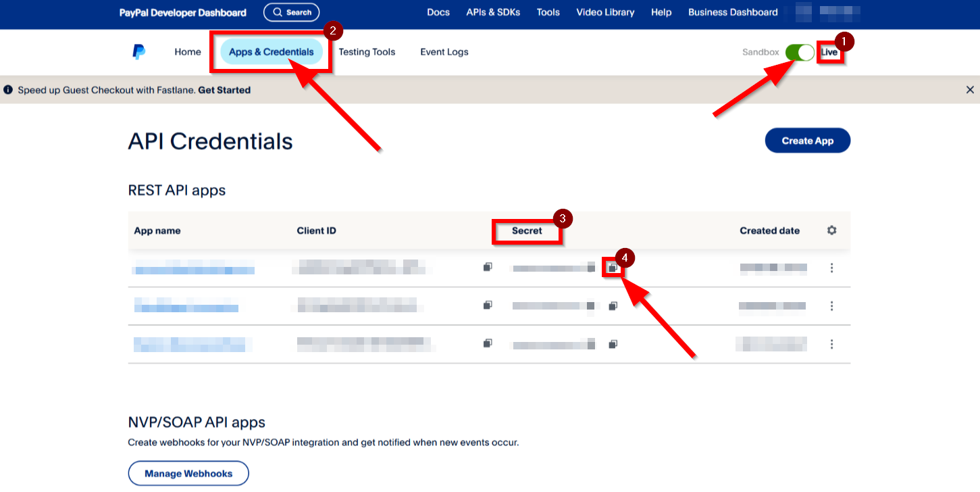Click the Manage Webhooks button

pyautogui.click(x=188, y=473)
